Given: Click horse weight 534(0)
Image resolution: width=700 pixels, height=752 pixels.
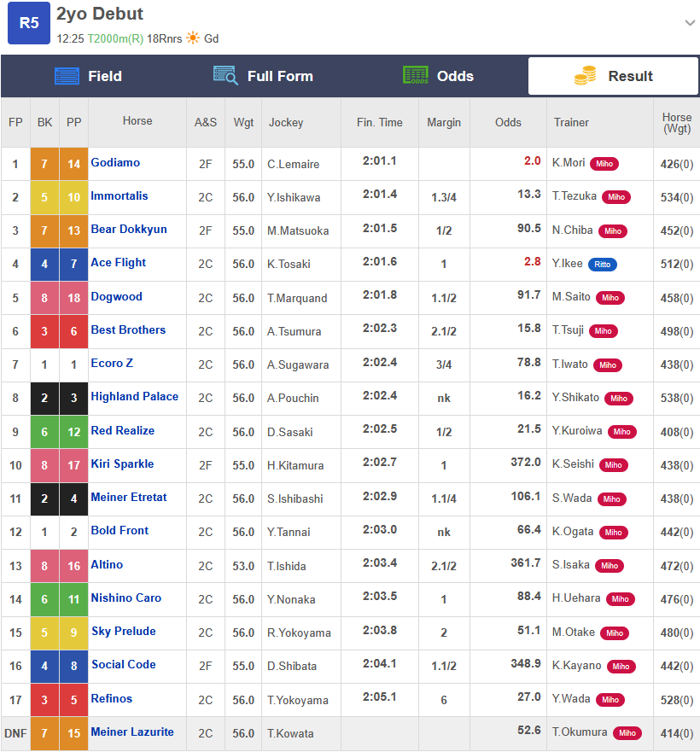Looking at the screenshot, I should [x=676, y=197].
